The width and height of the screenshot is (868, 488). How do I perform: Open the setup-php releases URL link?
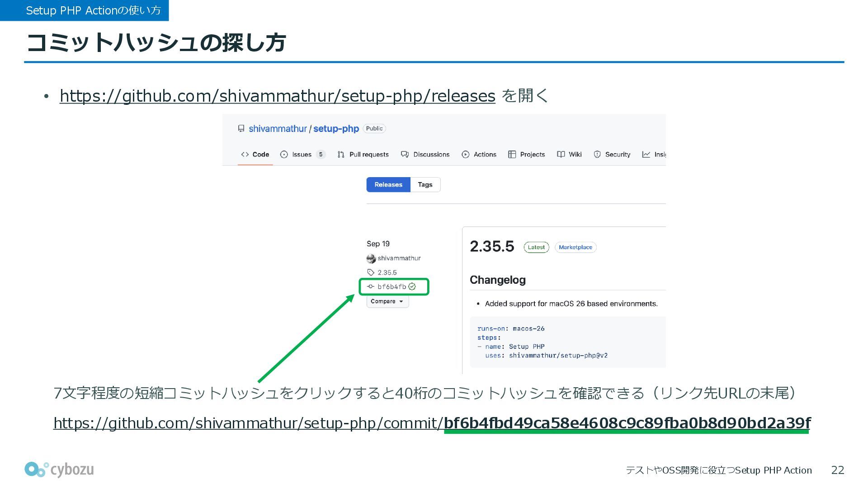[x=277, y=96]
